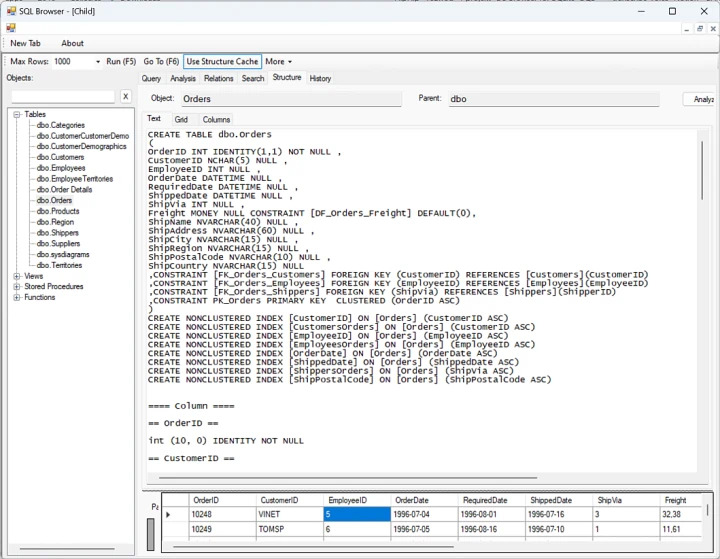Open the About menu
This screenshot has height=559, width=720.
click(x=73, y=43)
